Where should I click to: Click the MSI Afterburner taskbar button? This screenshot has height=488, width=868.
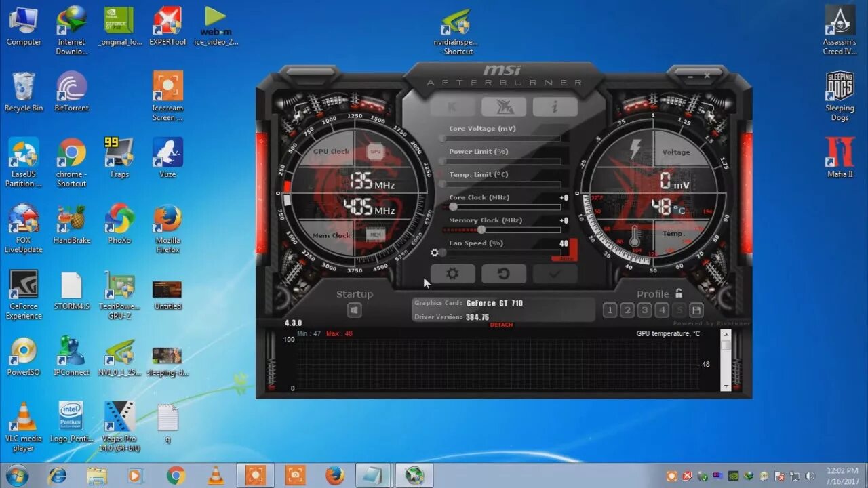[x=414, y=476]
